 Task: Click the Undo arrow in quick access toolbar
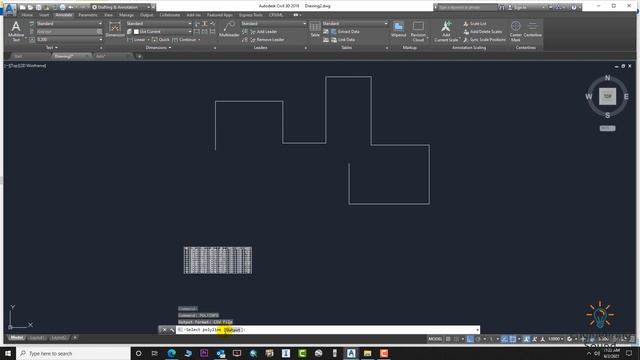[71, 7]
